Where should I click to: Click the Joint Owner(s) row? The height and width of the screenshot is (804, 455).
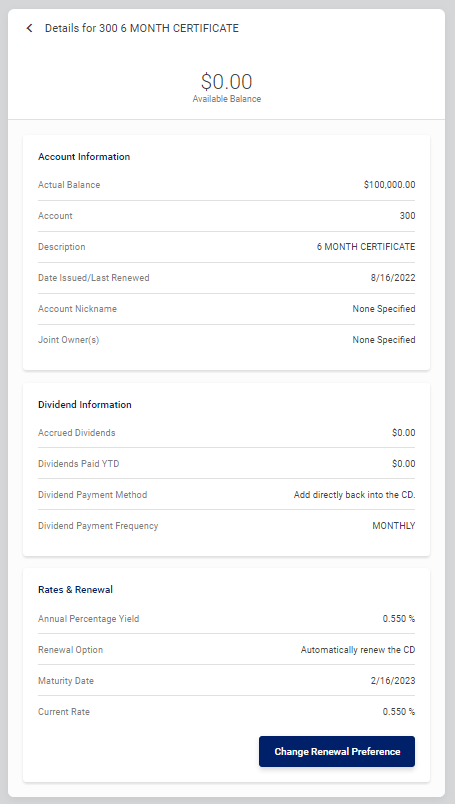tap(227, 340)
